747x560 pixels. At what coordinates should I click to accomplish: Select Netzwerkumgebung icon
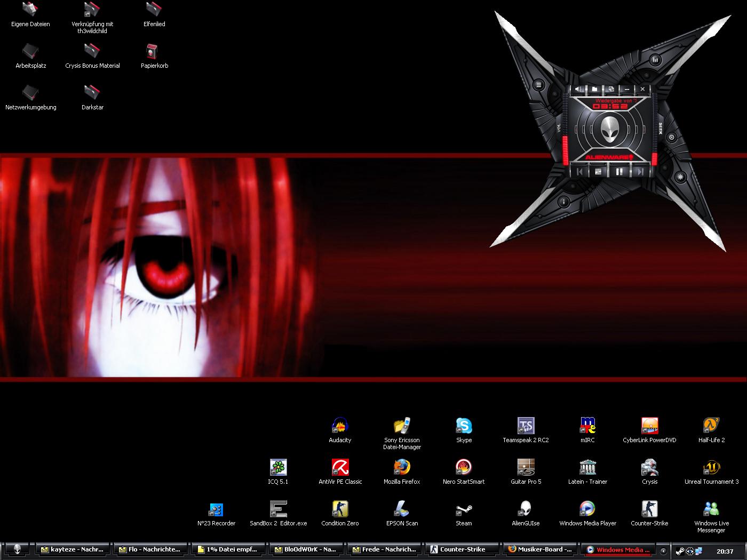30,97
